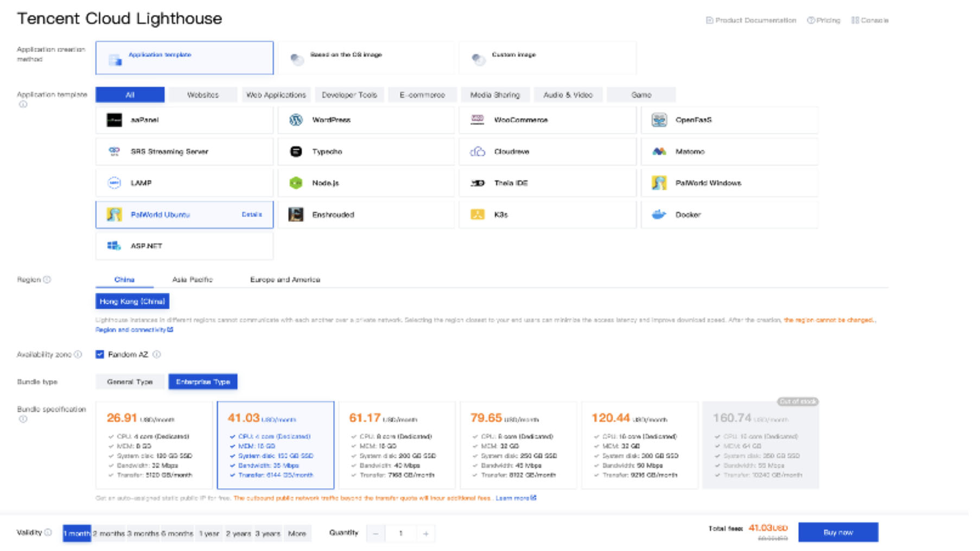Open the Console link
Image resolution: width=980 pixels, height=551 pixels.
point(870,20)
